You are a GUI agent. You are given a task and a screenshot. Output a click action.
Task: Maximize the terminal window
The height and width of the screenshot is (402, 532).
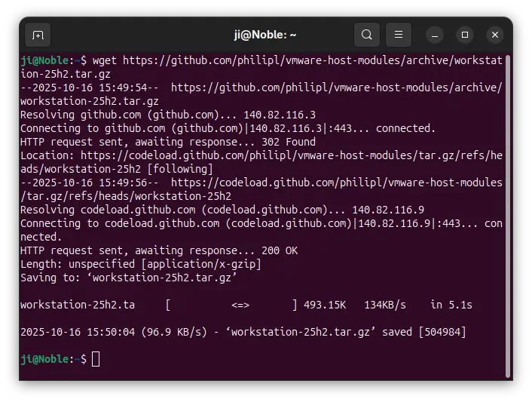(465, 35)
